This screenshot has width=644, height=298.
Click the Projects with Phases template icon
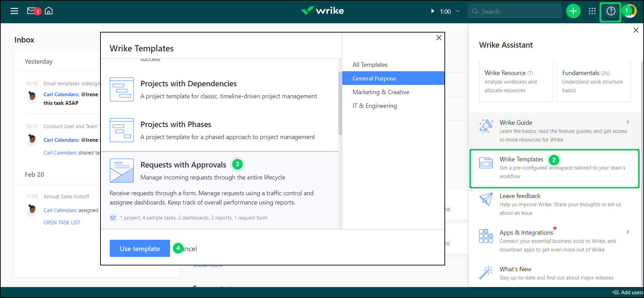click(122, 130)
